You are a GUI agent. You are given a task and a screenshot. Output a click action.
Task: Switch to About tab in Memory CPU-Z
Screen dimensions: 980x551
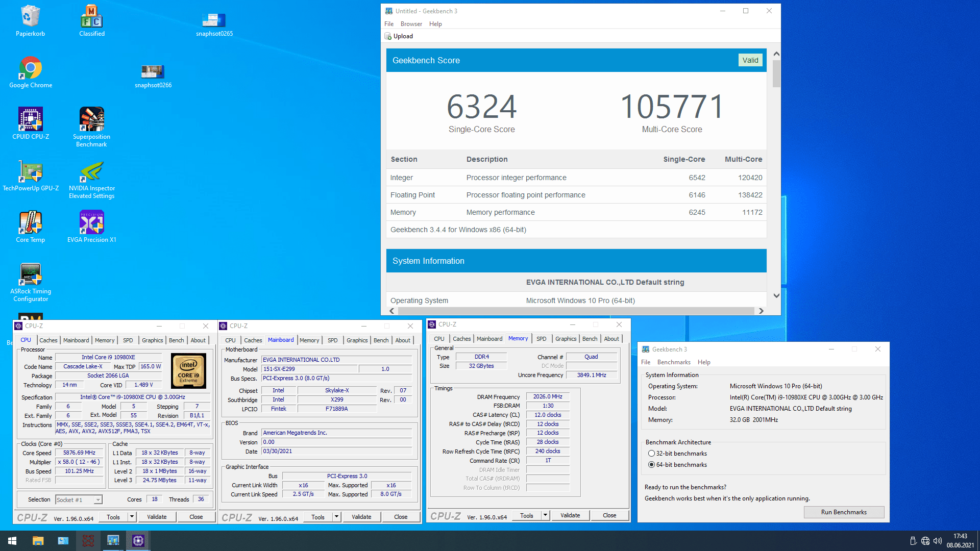pyautogui.click(x=611, y=339)
